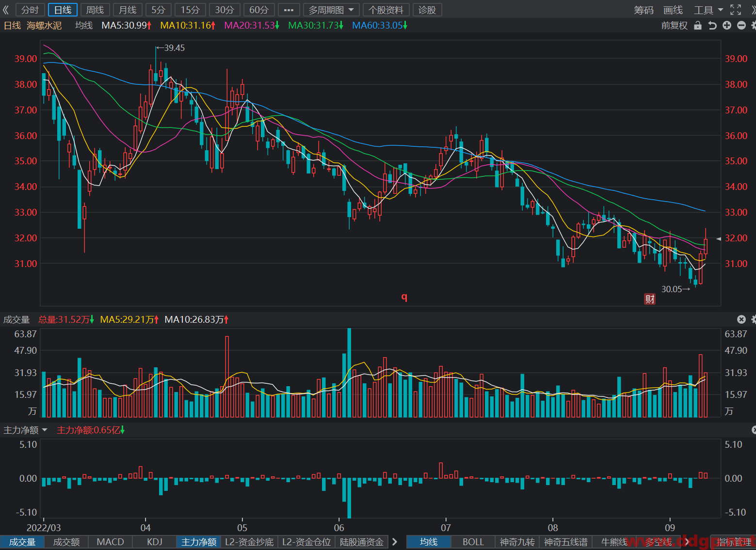Switch to the 月线 monthly period
The image size is (756, 550).
pyautogui.click(x=128, y=10)
